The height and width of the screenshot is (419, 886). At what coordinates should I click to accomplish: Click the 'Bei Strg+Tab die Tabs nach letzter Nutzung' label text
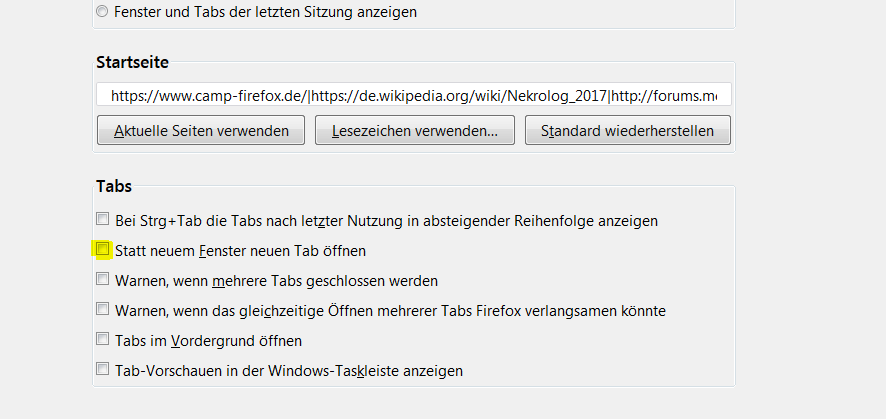click(x=386, y=220)
